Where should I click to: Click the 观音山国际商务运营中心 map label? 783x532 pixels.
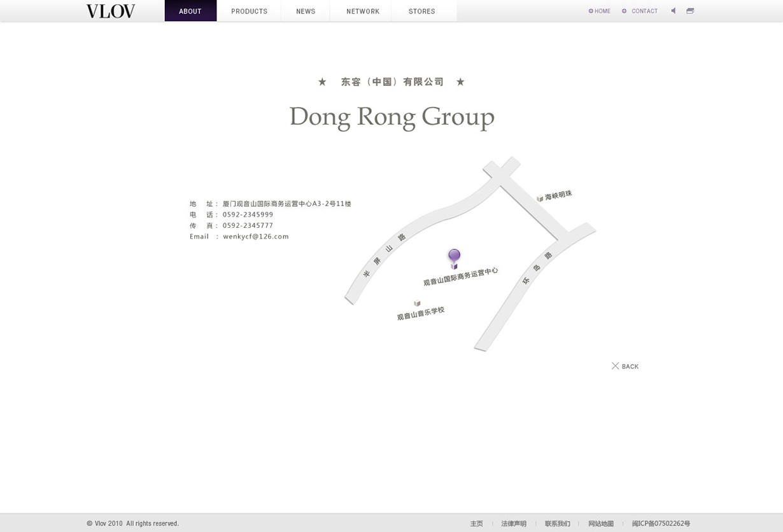coord(461,276)
